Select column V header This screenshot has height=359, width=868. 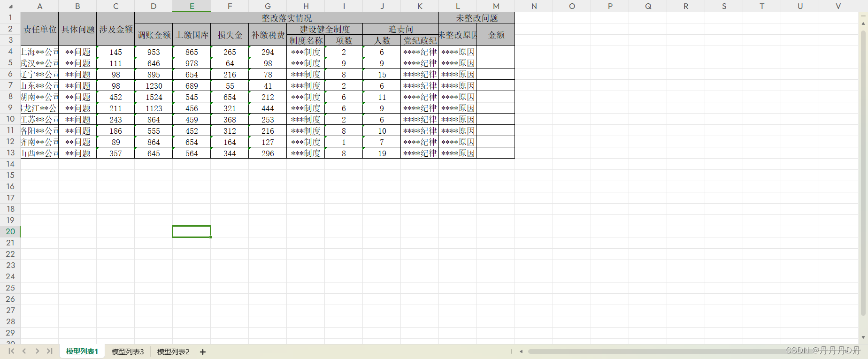[x=838, y=6]
